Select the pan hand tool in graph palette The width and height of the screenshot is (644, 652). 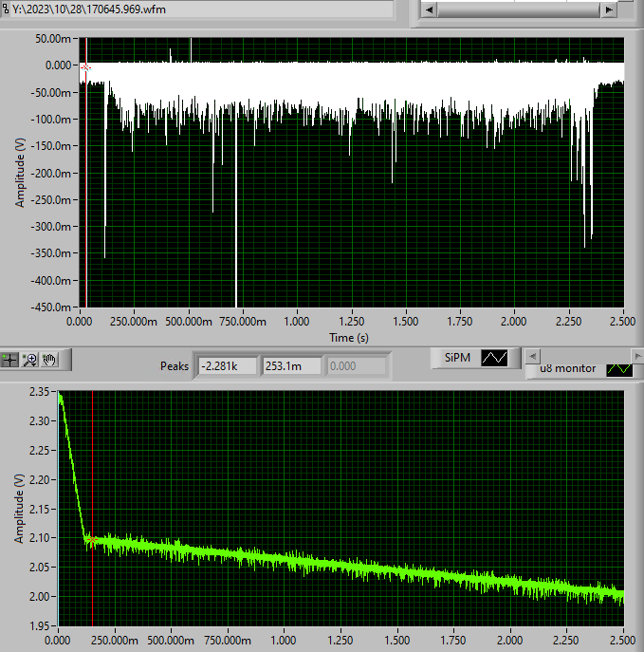(49, 360)
